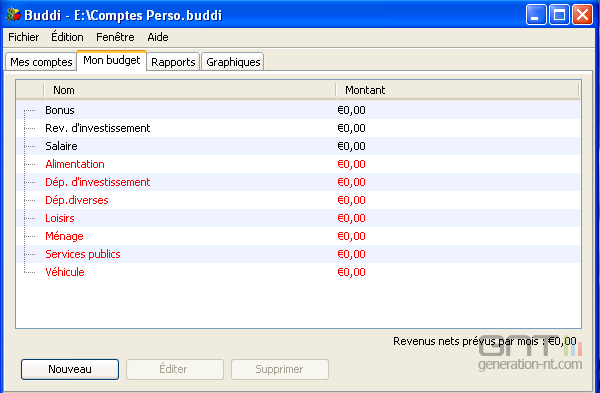Maximize the Buddi window
The width and height of the screenshot is (600, 393).
559,15
